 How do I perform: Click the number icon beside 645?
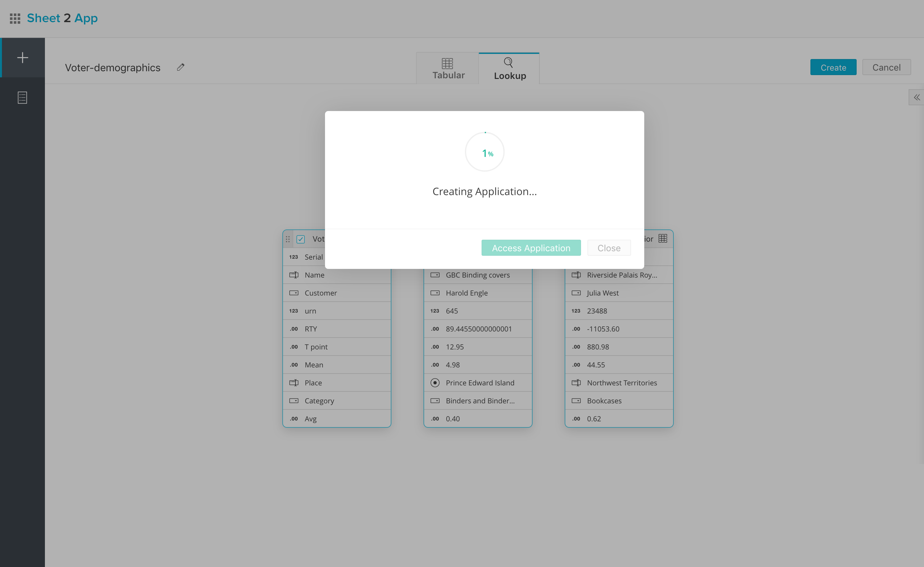435,311
